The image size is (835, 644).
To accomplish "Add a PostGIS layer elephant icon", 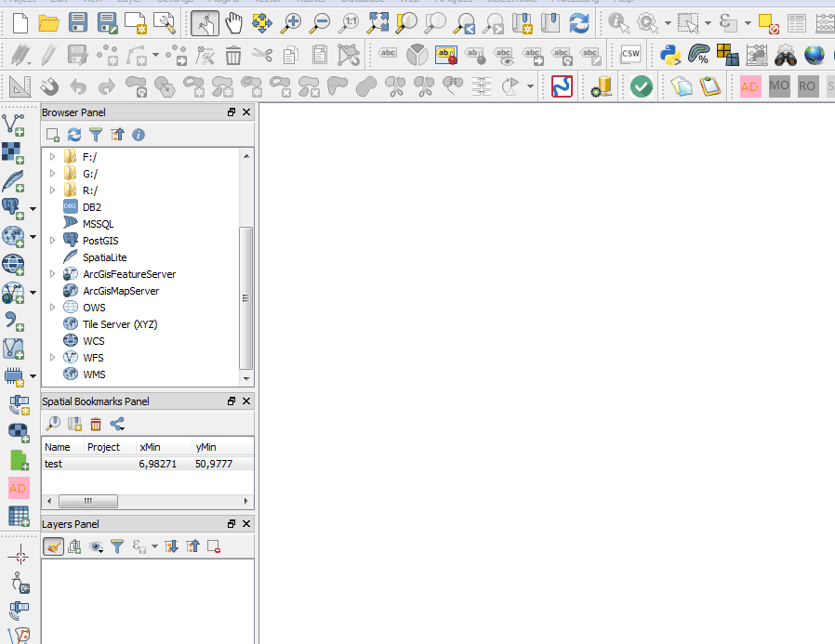I will [13, 209].
